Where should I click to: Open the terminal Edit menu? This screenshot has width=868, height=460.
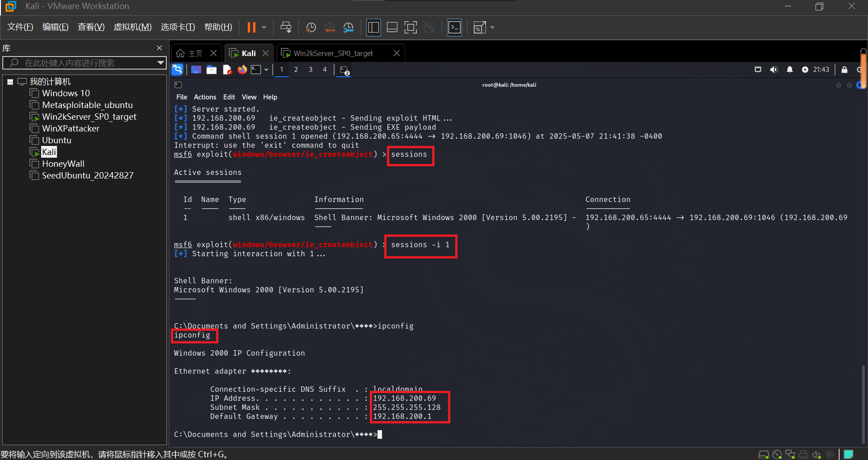(229, 97)
